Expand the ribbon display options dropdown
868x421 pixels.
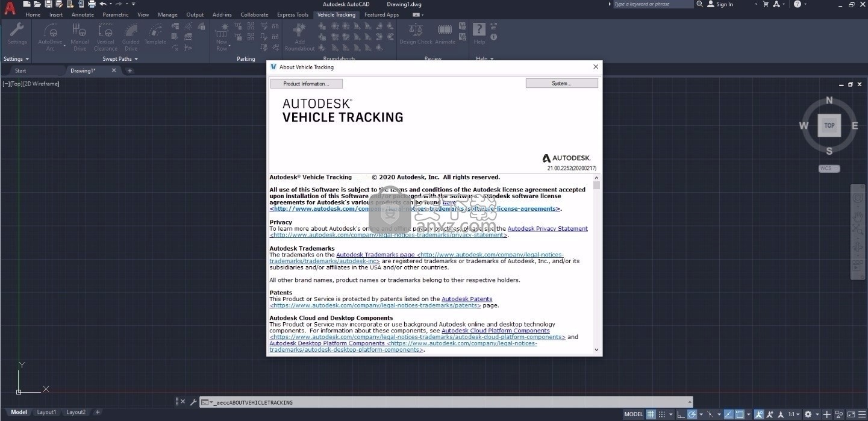(x=423, y=14)
